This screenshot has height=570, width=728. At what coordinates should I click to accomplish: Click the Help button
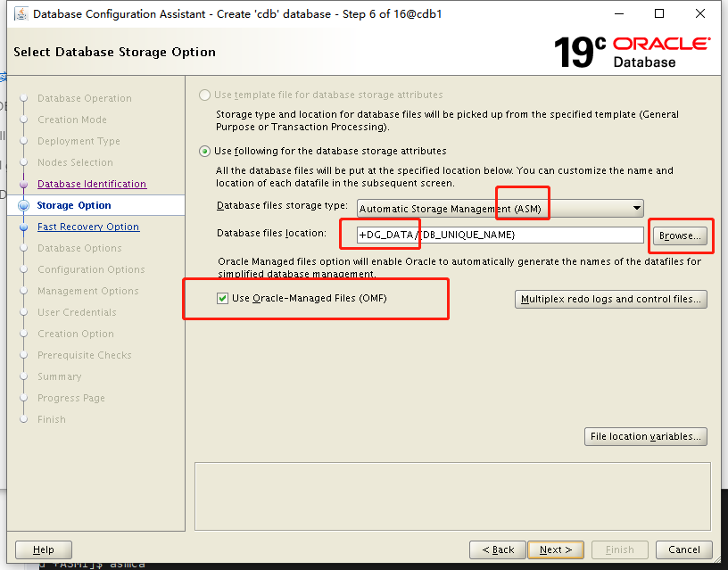click(x=44, y=550)
